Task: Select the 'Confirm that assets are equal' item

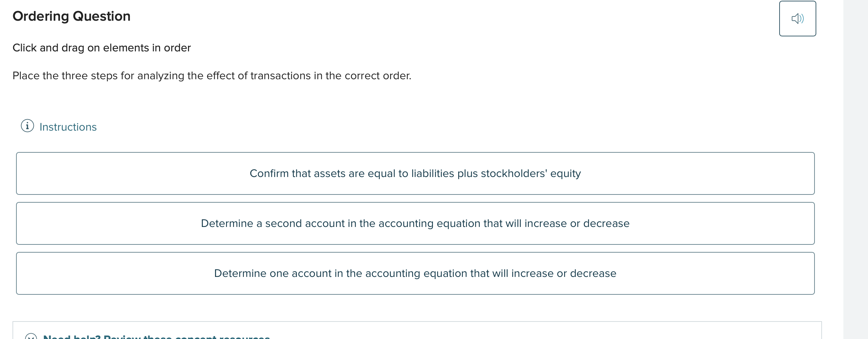Action: pyautogui.click(x=415, y=173)
